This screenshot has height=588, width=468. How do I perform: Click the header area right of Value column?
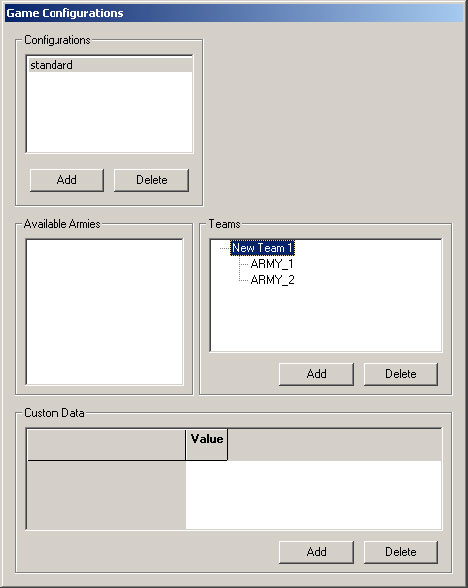[334, 445]
